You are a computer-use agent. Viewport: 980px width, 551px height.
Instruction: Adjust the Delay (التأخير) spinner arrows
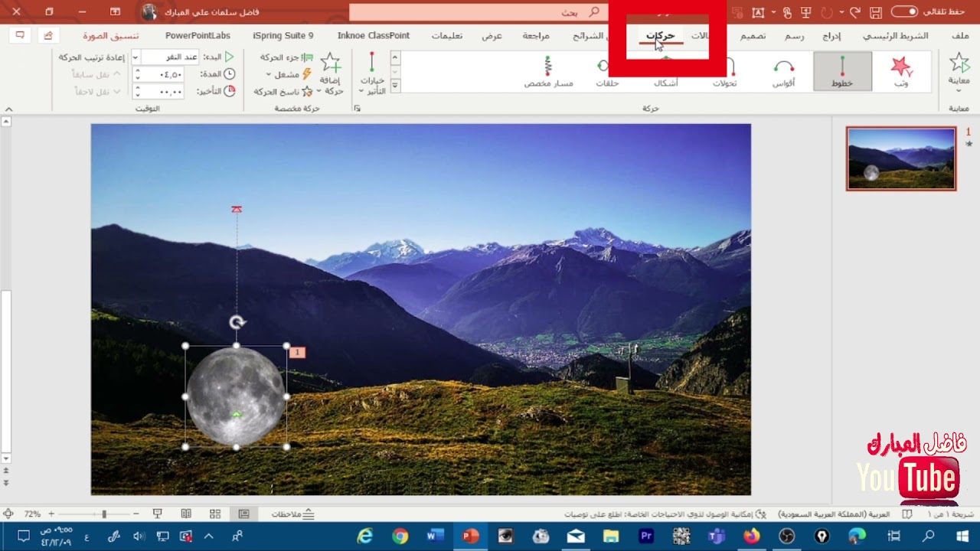click(x=138, y=91)
